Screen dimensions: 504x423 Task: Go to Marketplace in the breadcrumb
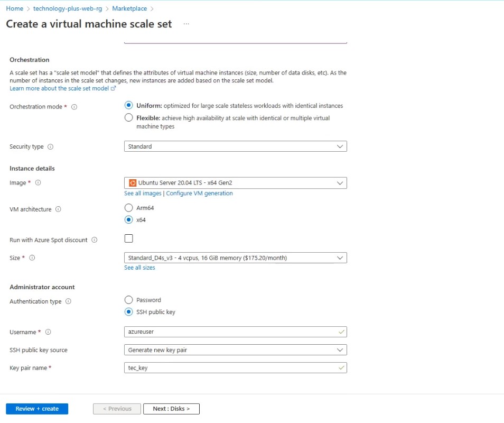[129, 8]
